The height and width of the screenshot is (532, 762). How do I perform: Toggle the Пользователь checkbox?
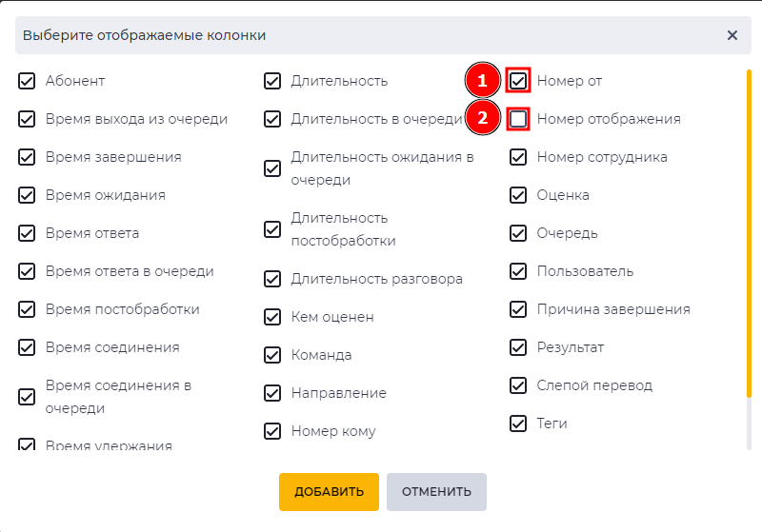click(x=518, y=271)
